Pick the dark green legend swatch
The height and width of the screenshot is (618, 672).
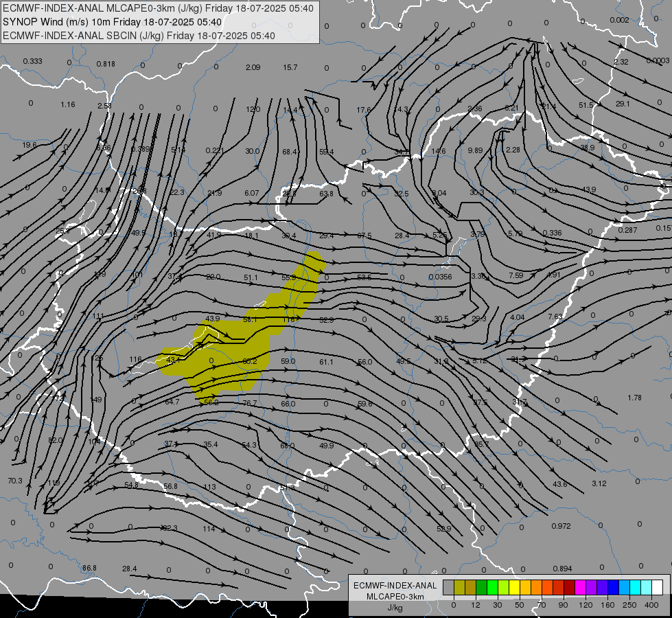pyautogui.click(x=481, y=588)
